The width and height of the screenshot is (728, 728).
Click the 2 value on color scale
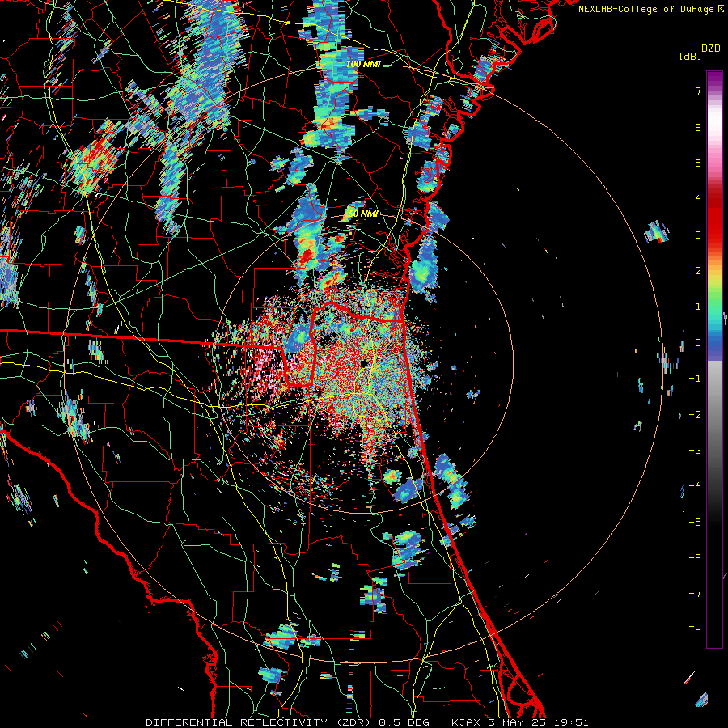click(x=698, y=271)
